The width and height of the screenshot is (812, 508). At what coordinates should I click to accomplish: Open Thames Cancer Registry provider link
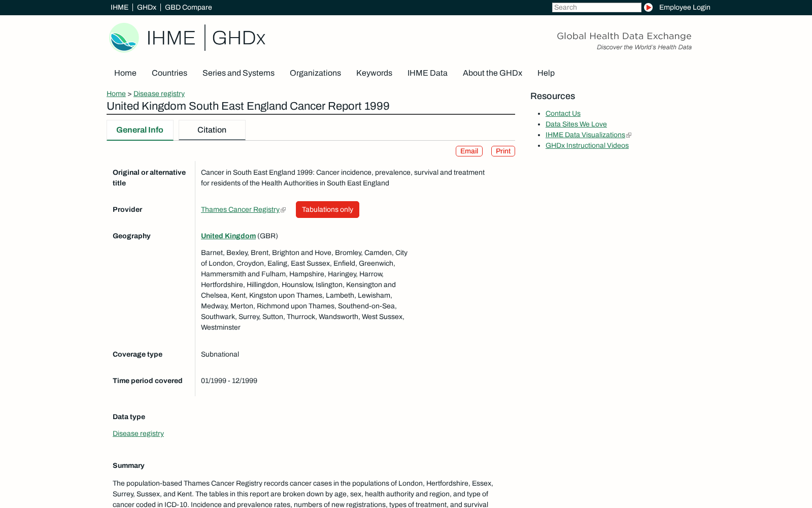pos(240,210)
